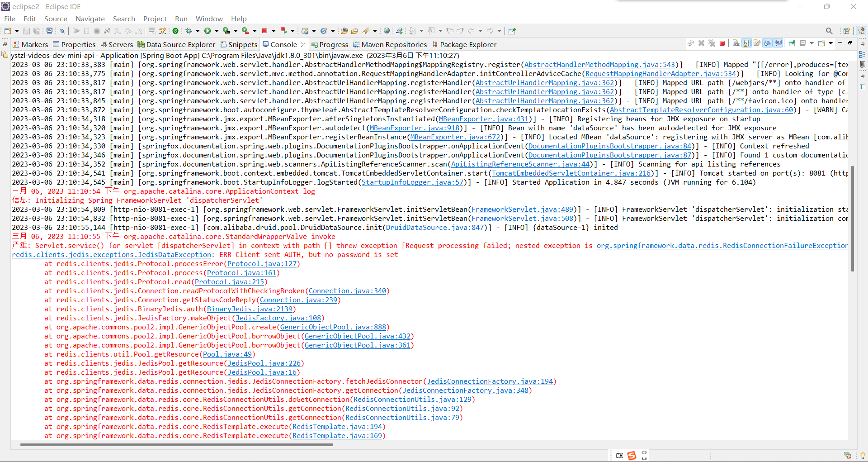Click the Save All toolbar icon

click(x=37, y=31)
